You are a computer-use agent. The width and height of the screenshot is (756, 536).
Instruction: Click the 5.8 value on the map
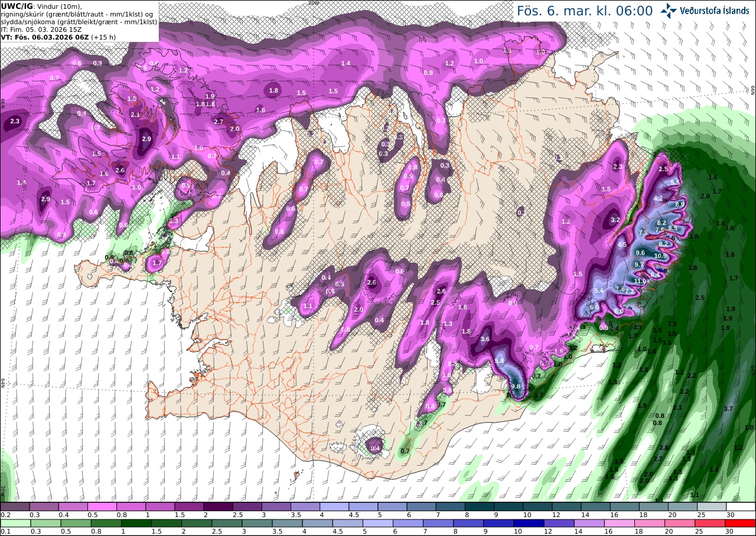[x=499, y=361]
